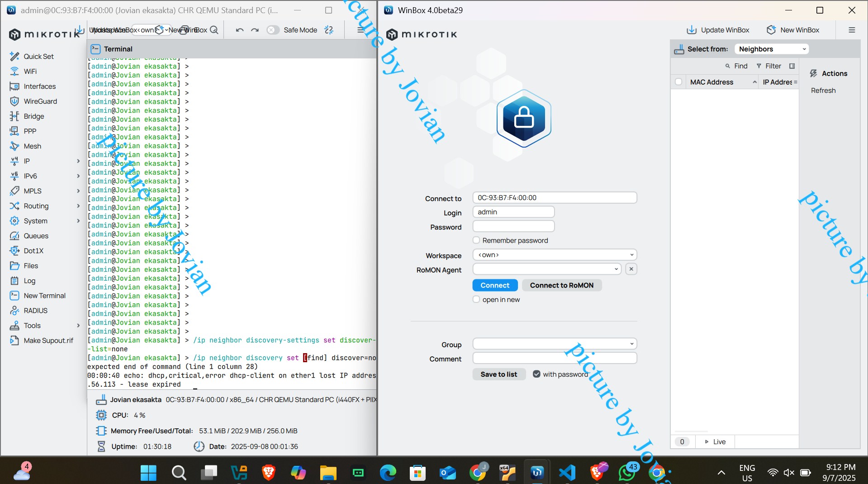Image resolution: width=868 pixels, height=484 pixels.
Task: Click the Password input field
Action: 513,226
